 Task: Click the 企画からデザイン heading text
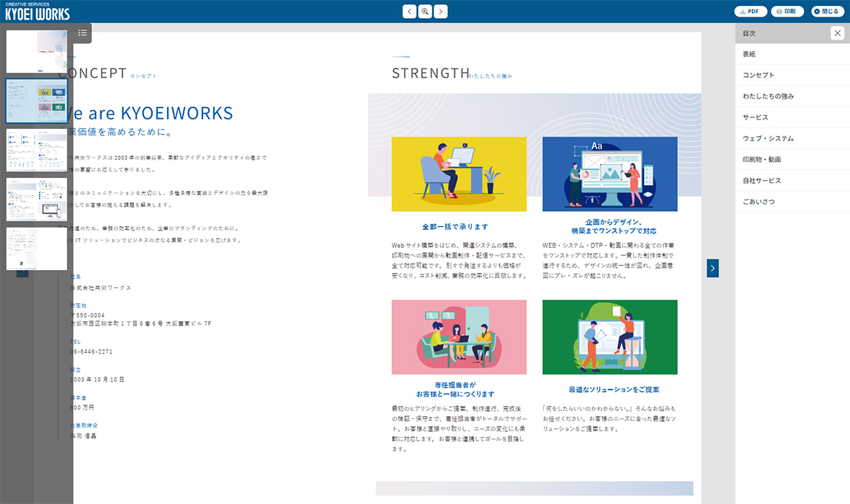[x=614, y=222]
